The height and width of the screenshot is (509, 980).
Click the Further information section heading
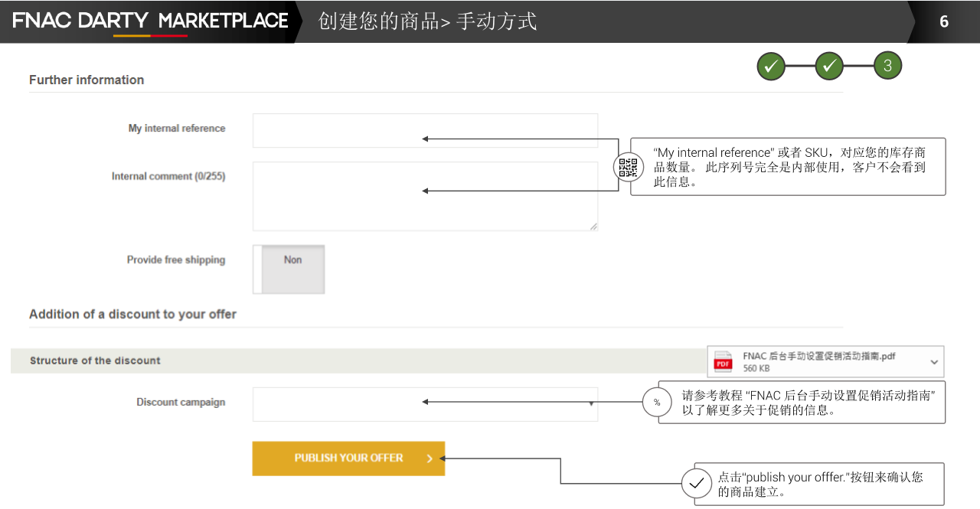click(x=87, y=80)
